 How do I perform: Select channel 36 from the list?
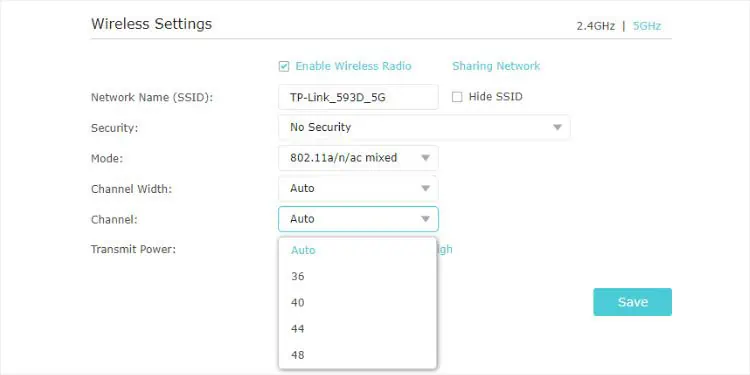tap(357, 276)
